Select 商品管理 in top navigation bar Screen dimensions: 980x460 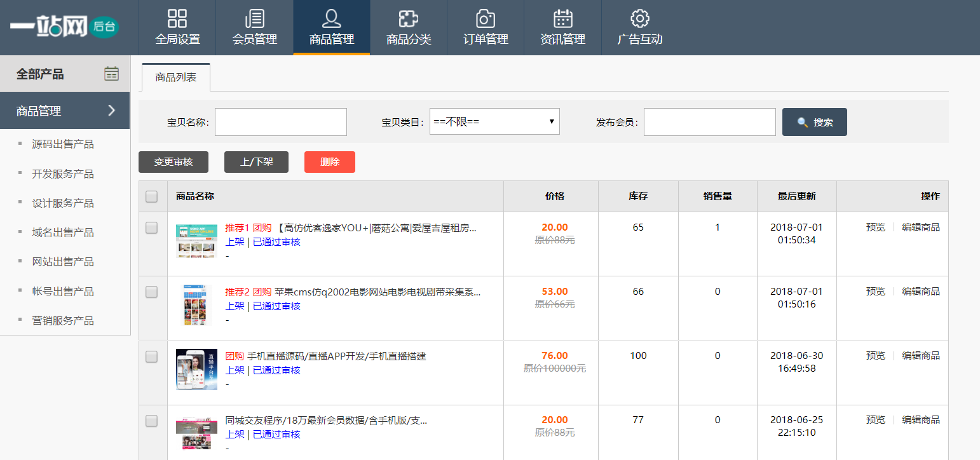click(331, 27)
